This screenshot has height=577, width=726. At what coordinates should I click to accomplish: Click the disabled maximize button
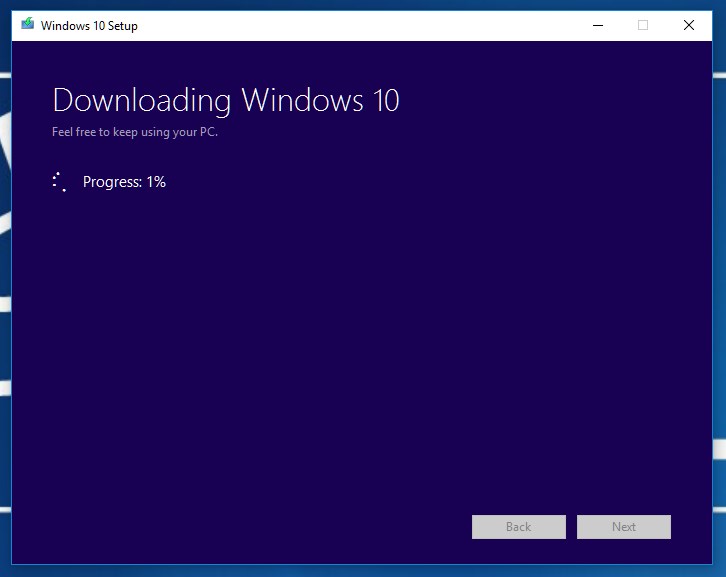(x=643, y=25)
